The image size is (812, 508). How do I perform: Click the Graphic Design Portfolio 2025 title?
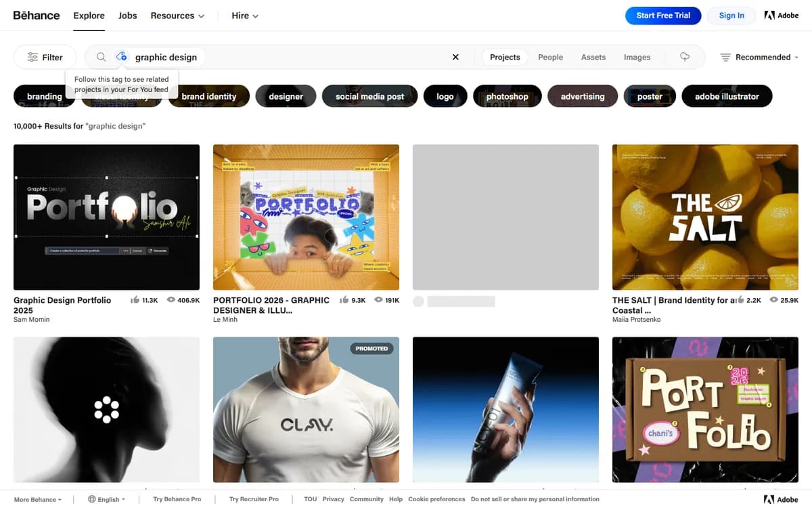[62, 305]
